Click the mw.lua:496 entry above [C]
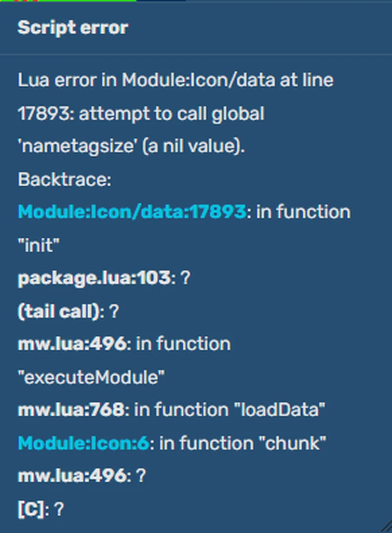392x533 pixels. (72, 476)
